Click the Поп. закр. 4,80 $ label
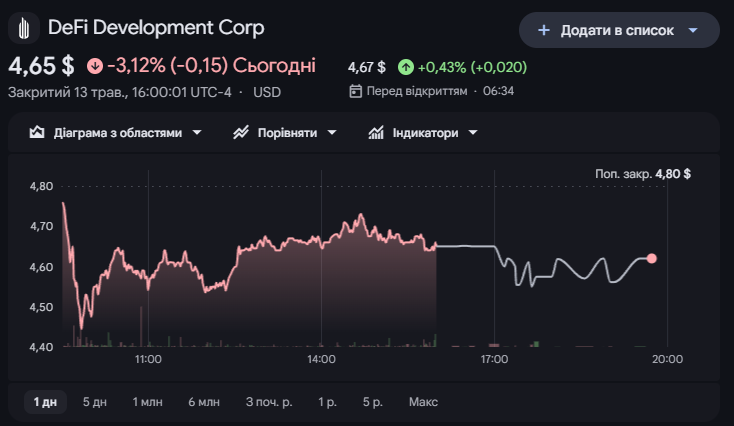 pos(643,174)
